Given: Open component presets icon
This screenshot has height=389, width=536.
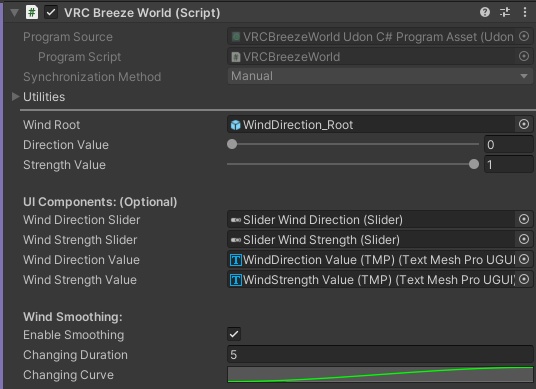Looking at the screenshot, I should click(x=505, y=13).
